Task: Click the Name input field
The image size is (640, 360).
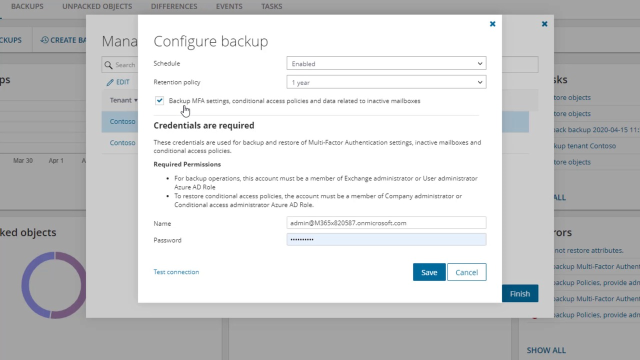Action: pyautogui.click(x=386, y=223)
